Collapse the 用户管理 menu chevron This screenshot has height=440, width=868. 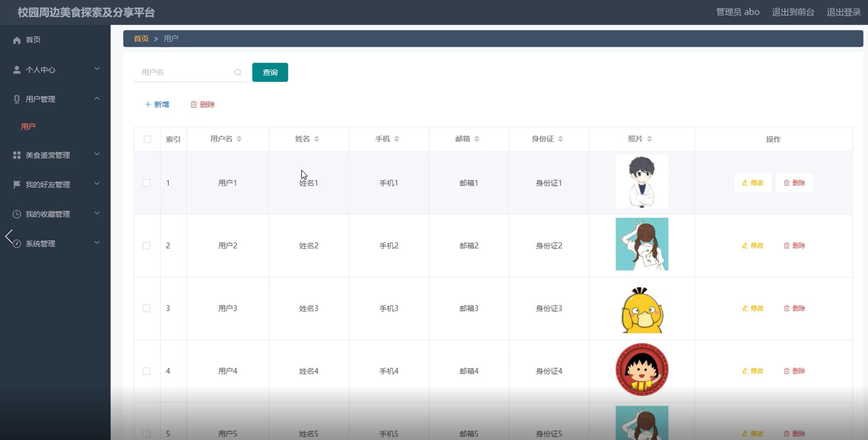97,98
